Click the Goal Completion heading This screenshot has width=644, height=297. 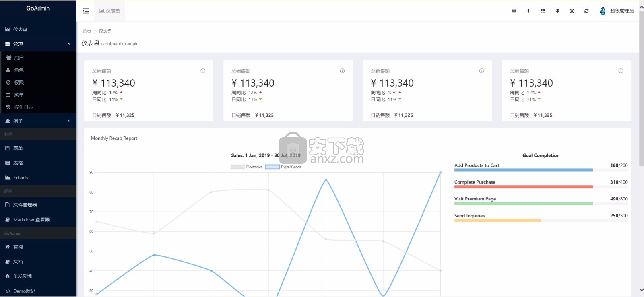tap(541, 155)
